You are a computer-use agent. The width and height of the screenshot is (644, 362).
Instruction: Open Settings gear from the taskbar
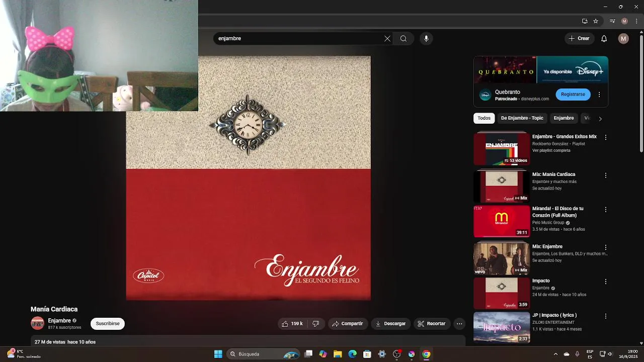click(382, 354)
